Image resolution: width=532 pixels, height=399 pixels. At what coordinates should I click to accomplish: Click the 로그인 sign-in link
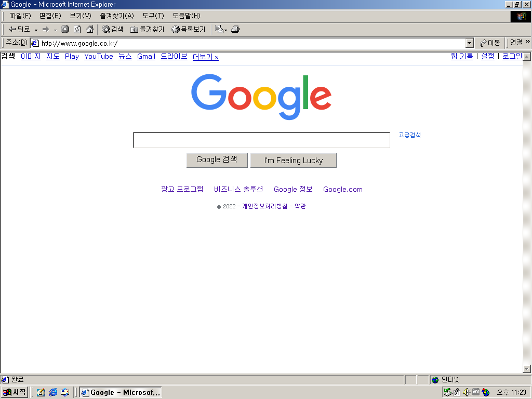coord(512,56)
